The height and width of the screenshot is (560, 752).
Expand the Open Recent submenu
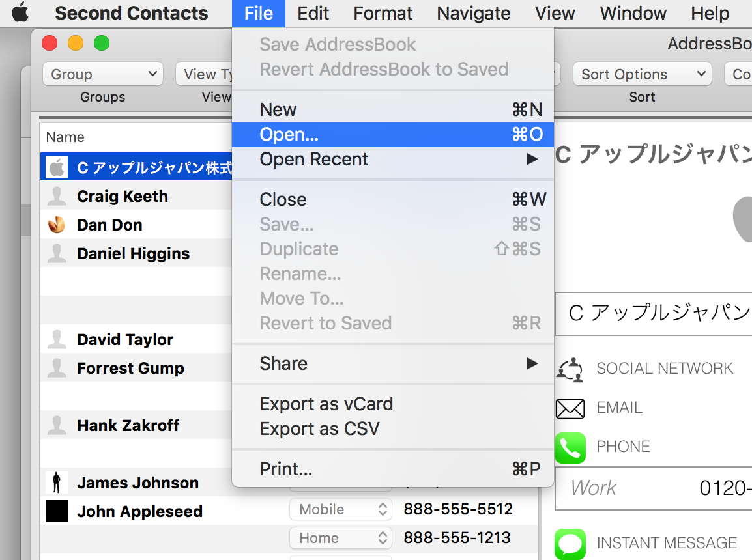coord(393,159)
